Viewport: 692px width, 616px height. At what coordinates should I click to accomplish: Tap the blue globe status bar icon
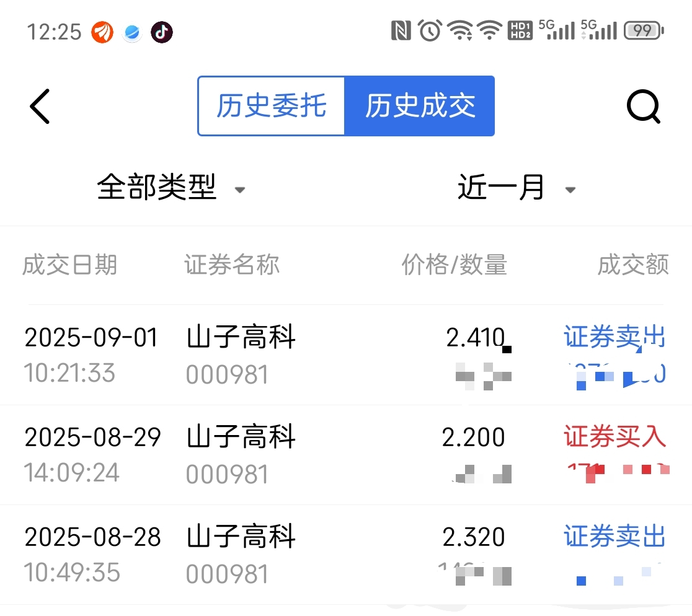132,32
